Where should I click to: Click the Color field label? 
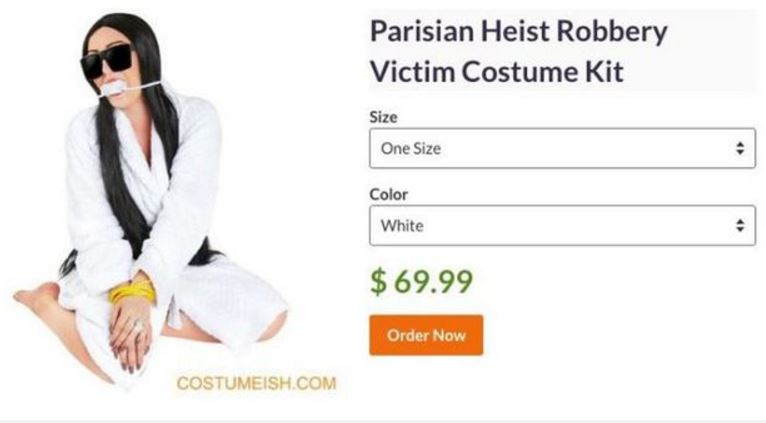[388, 194]
